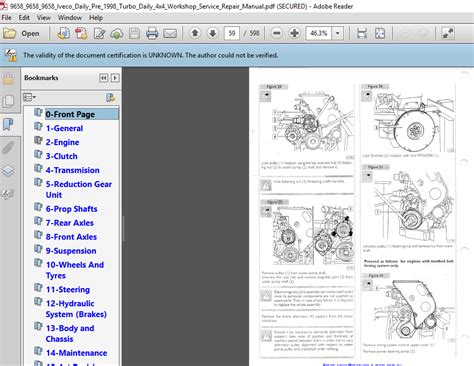Open the 8-Front Axles bookmark
The image size is (474, 366).
(71, 237)
